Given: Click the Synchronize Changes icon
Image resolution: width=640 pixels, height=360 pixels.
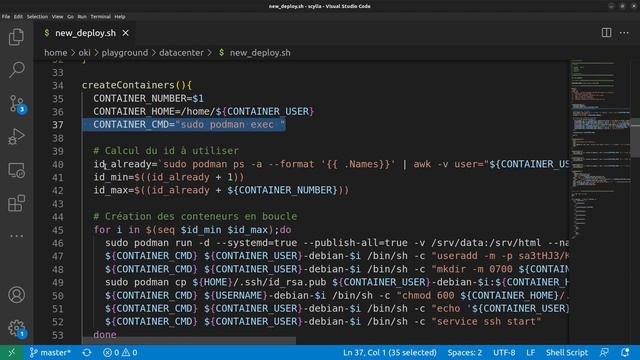Looking at the screenshot, I should pyautogui.click(x=87, y=353).
